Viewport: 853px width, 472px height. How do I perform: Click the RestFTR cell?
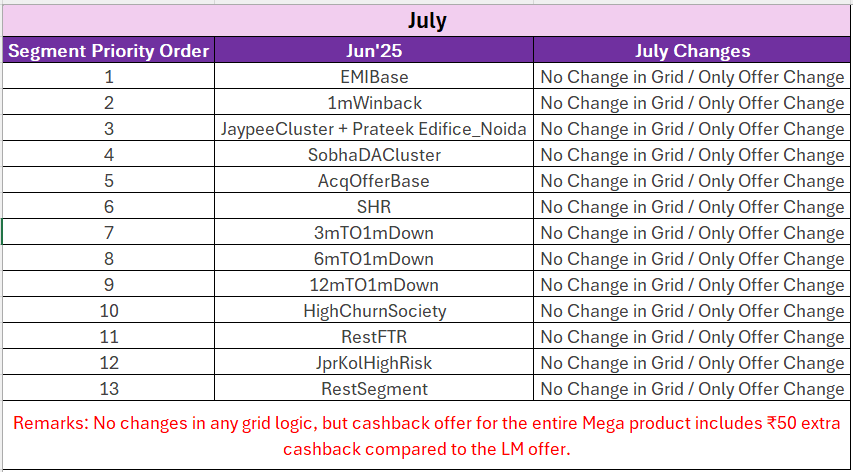click(374, 337)
